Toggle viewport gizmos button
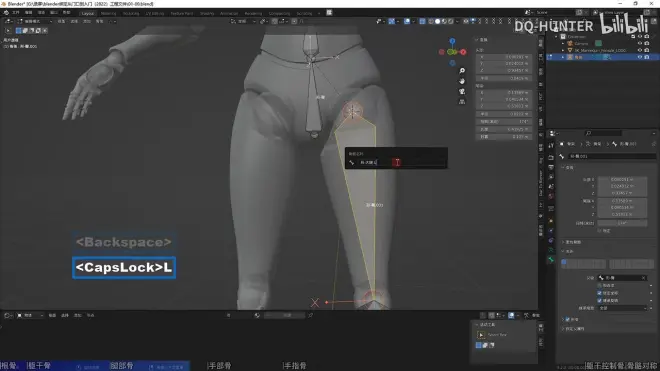This screenshot has height=371, width=660. [391, 21]
